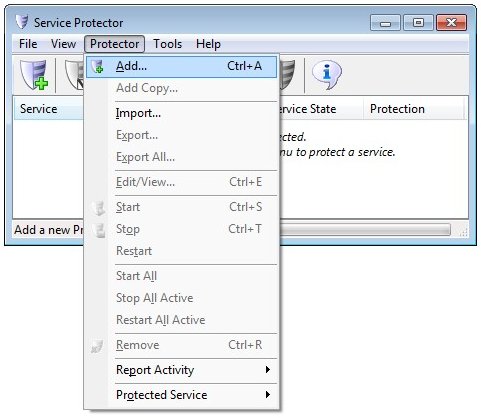Screen dimensions: 481x418
Task: Click the Add protector shield toolbar icon
Action: (34, 75)
